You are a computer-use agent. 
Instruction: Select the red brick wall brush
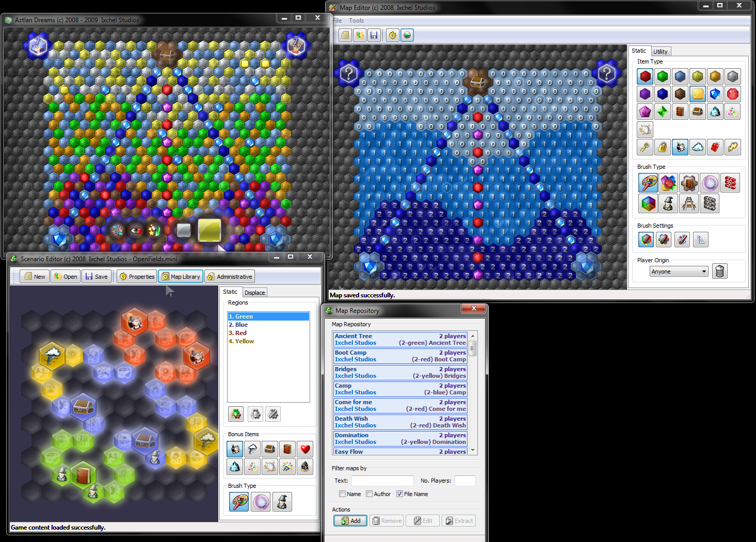(x=730, y=183)
